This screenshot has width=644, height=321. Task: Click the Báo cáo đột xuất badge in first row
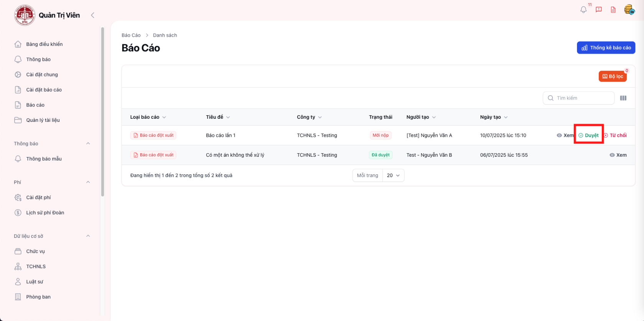pyautogui.click(x=153, y=135)
